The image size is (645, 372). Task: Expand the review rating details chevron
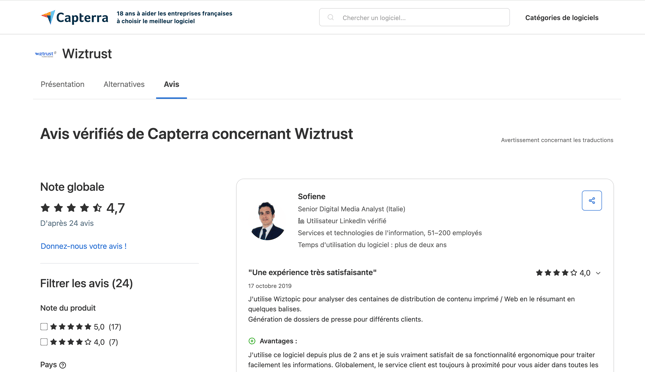(x=598, y=273)
